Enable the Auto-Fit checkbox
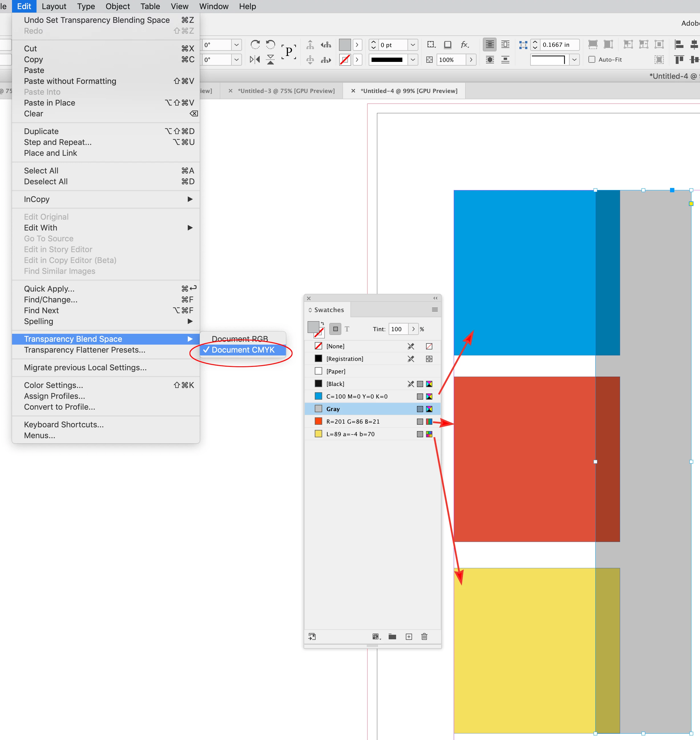The height and width of the screenshot is (740, 700). tap(592, 59)
